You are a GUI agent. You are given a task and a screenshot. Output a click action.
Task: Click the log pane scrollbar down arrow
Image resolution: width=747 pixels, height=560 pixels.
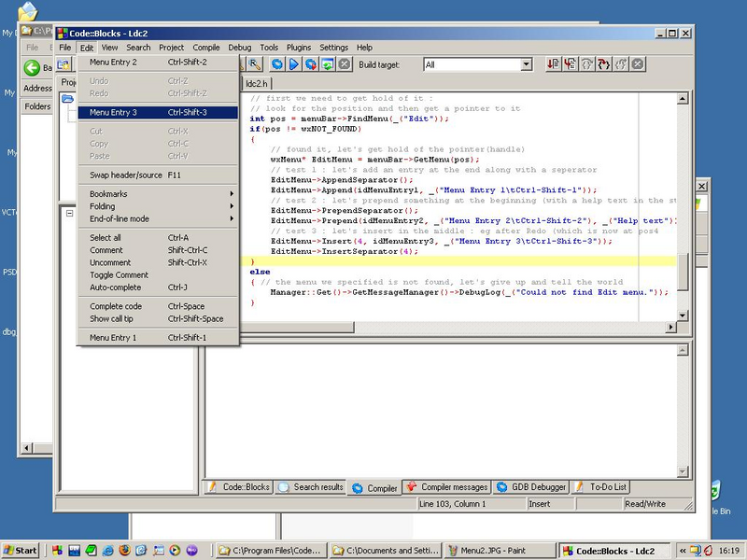click(683, 471)
